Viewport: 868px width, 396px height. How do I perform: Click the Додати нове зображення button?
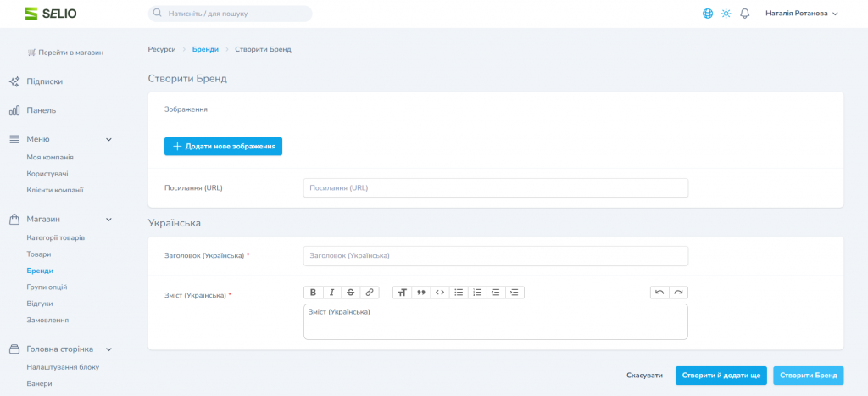click(223, 146)
